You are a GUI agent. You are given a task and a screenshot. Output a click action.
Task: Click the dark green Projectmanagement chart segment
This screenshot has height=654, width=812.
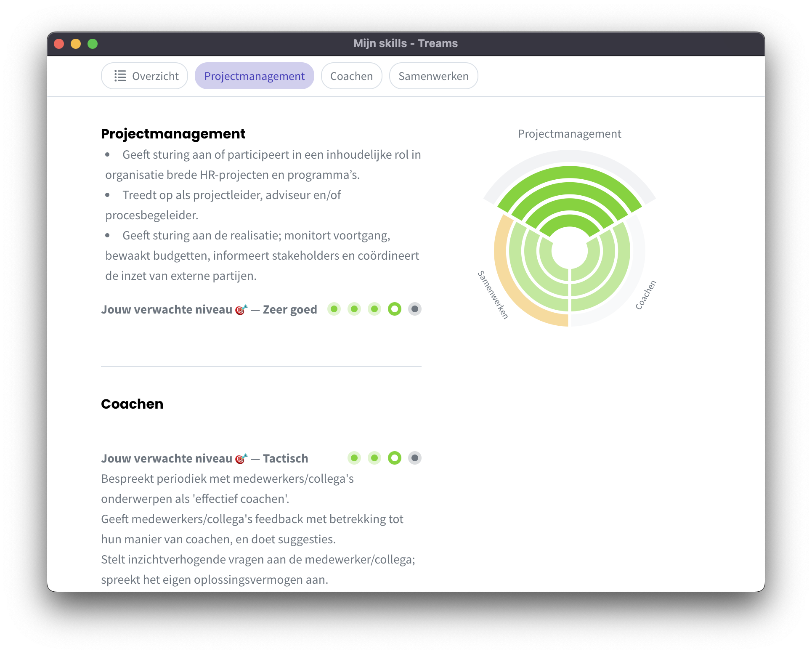tap(570, 175)
